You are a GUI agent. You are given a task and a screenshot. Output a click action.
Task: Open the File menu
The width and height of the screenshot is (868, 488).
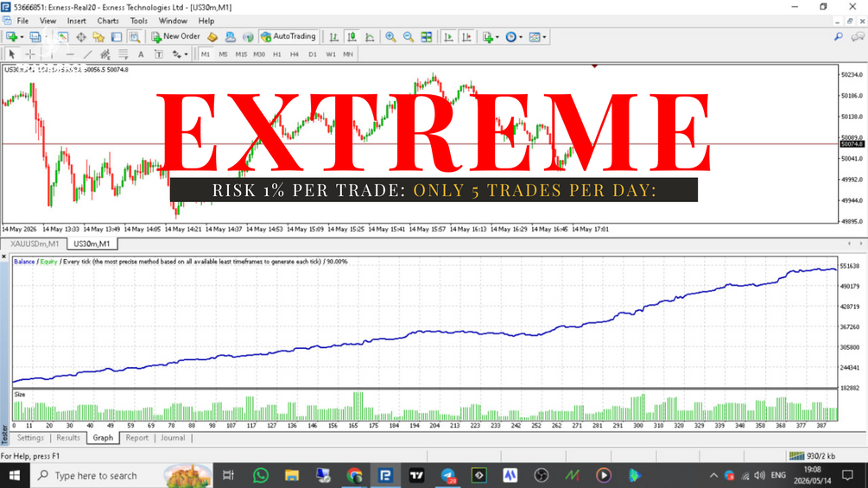[22, 21]
